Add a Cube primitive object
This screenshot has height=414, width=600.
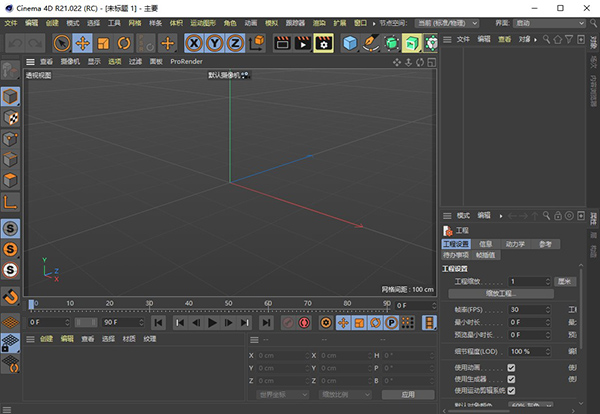click(350, 43)
